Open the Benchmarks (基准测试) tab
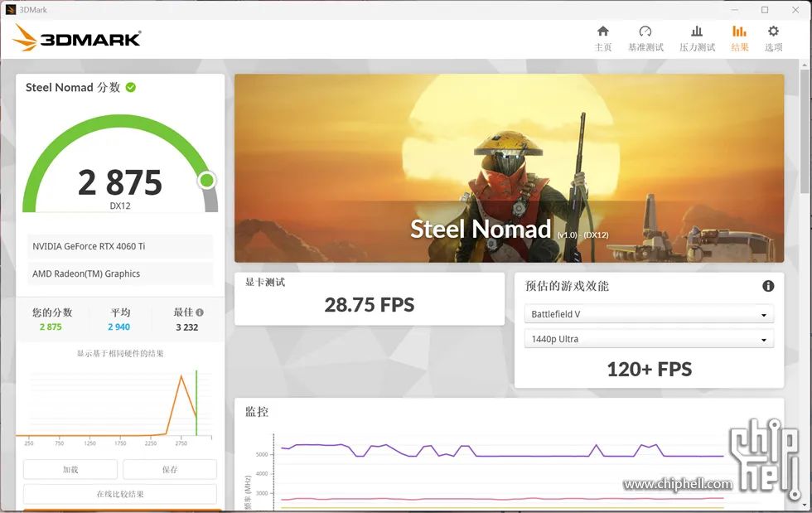 click(645, 39)
